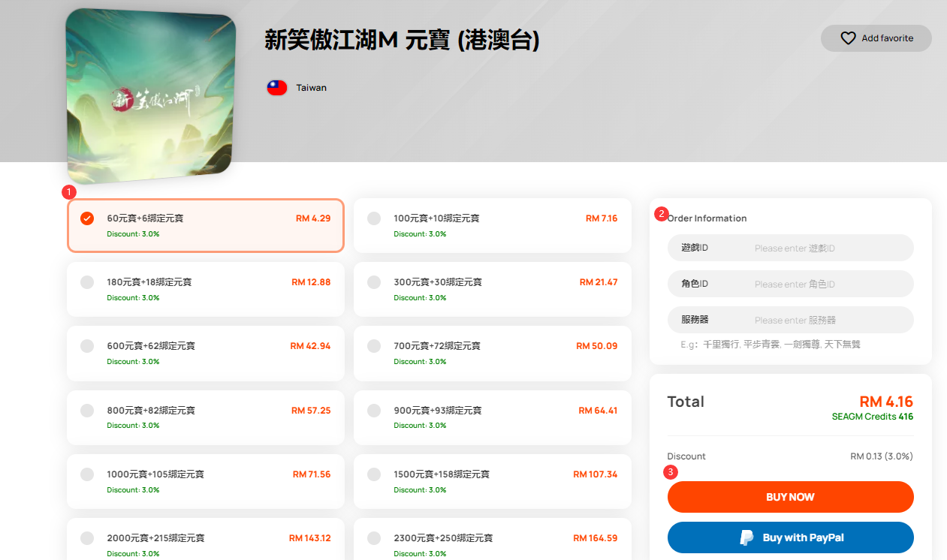This screenshot has width=947, height=560.
Task: Focus the 遊戲ID input field
Action: tap(790, 248)
